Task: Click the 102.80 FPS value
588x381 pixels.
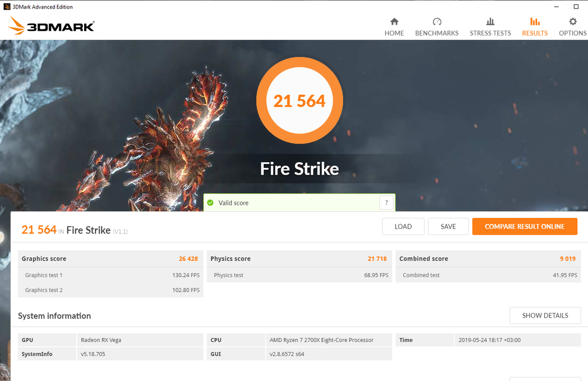Action: [x=186, y=290]
